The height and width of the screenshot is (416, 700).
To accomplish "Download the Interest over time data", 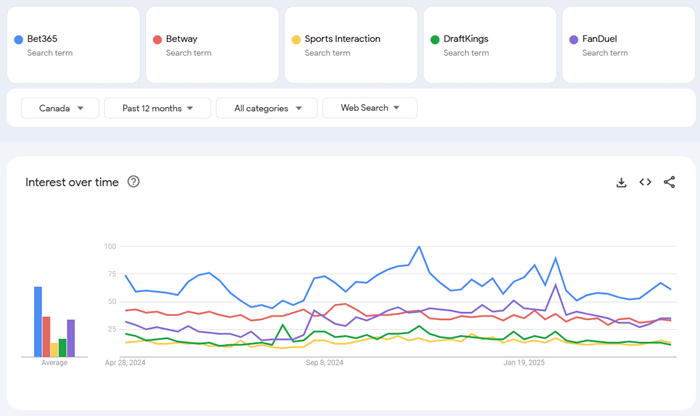I will [621, 182].
